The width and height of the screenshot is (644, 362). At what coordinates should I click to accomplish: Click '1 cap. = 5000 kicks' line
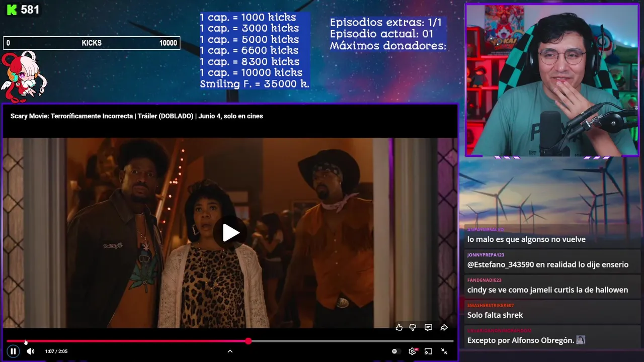tap(250, 40)
